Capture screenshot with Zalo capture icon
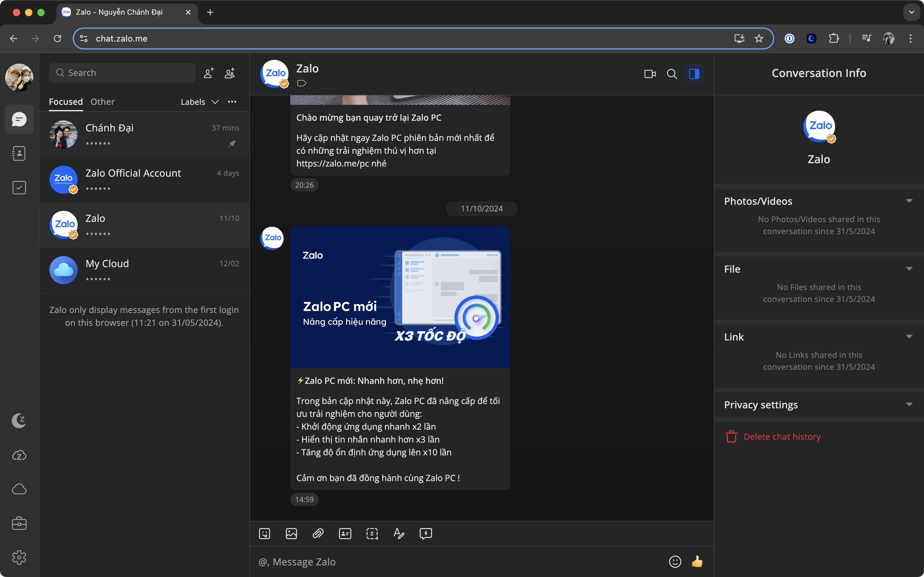The image size is (924, 577). 372,534
